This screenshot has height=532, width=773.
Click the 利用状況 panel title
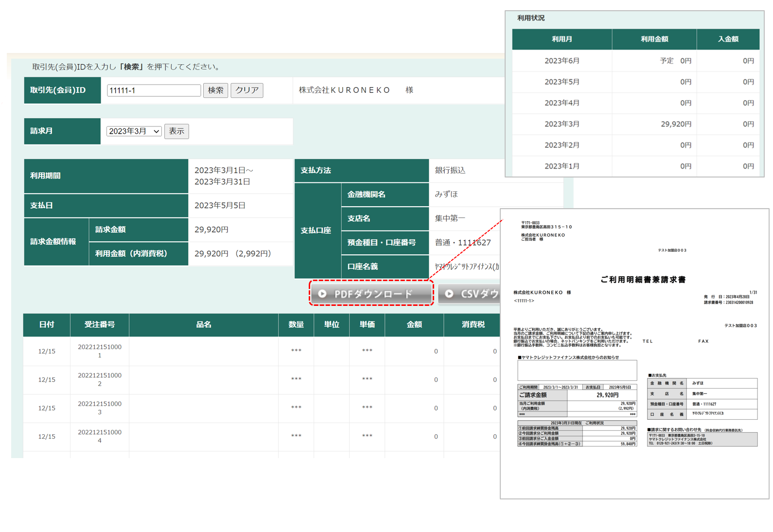(x=531, y=18)
